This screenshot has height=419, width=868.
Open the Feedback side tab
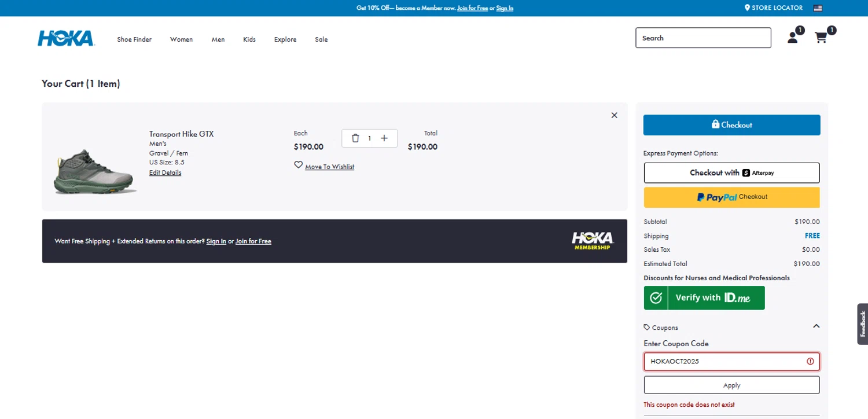[x=862, y=324]
